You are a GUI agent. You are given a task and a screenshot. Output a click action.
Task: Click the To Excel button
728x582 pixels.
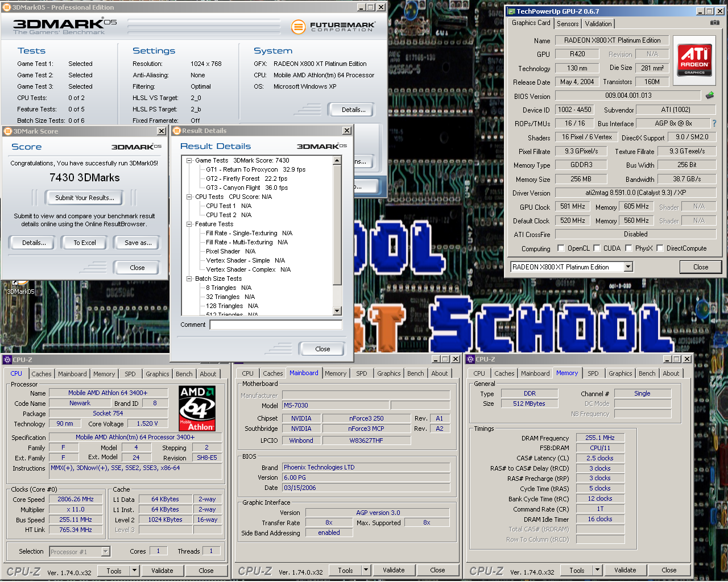(85, 243)
